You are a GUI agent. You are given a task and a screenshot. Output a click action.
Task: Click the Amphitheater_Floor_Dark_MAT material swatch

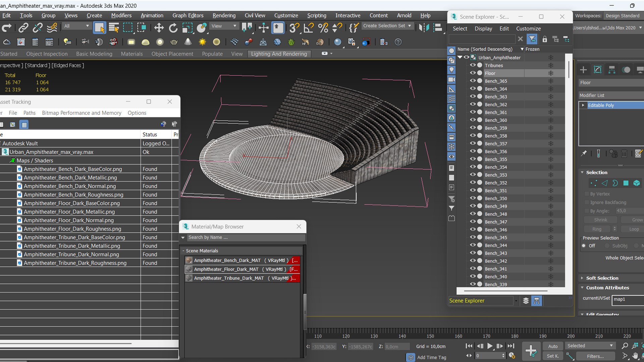[x=189, y=269]
